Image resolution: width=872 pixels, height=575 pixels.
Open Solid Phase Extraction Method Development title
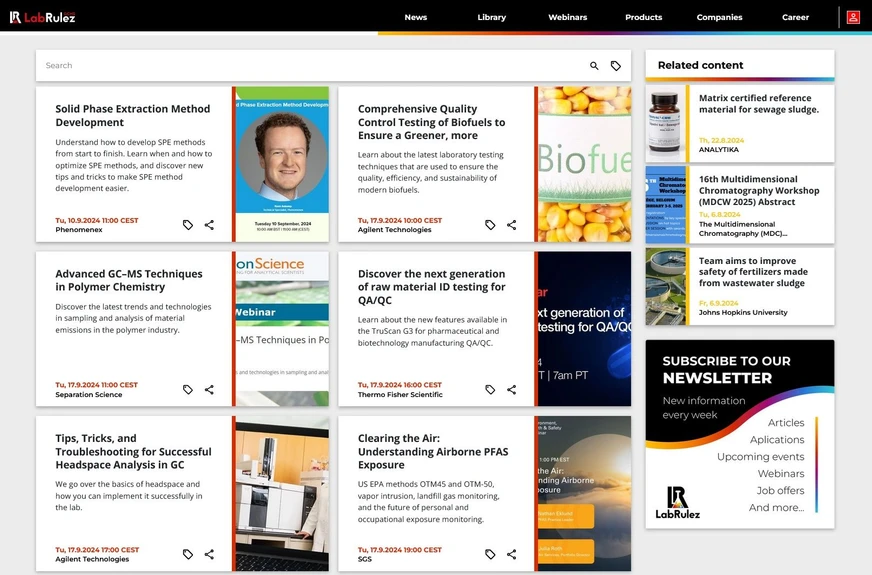(133, 116)
